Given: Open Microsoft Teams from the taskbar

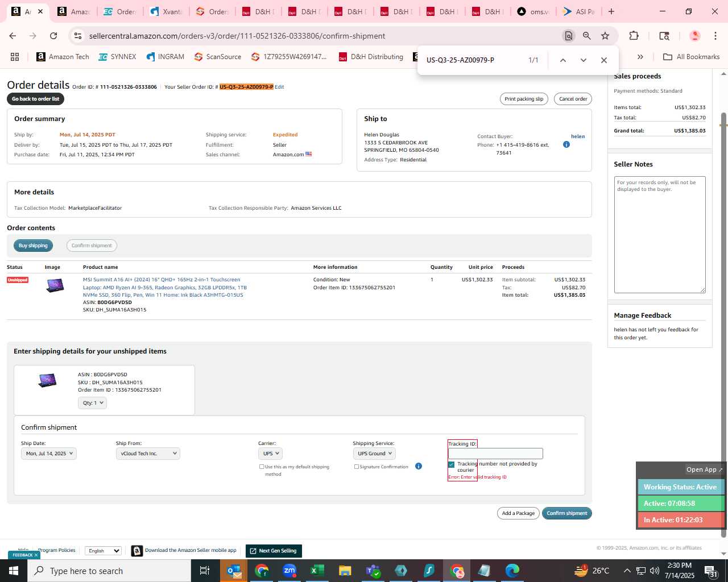Looking at the screenshot, I should 373,571.
